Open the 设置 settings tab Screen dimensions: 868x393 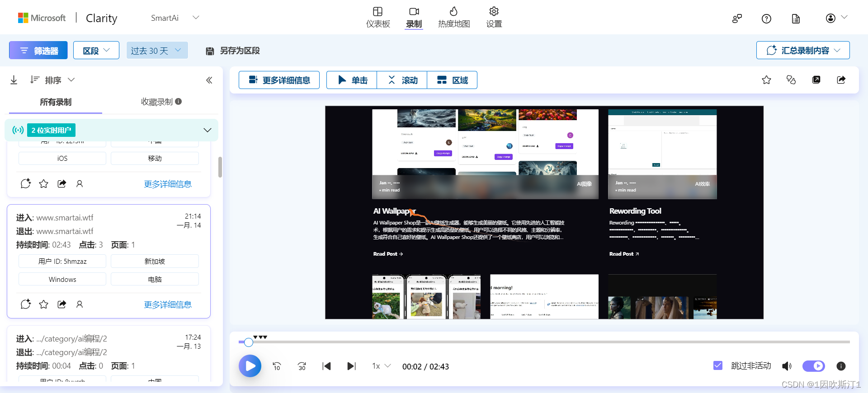click(494, 18)
